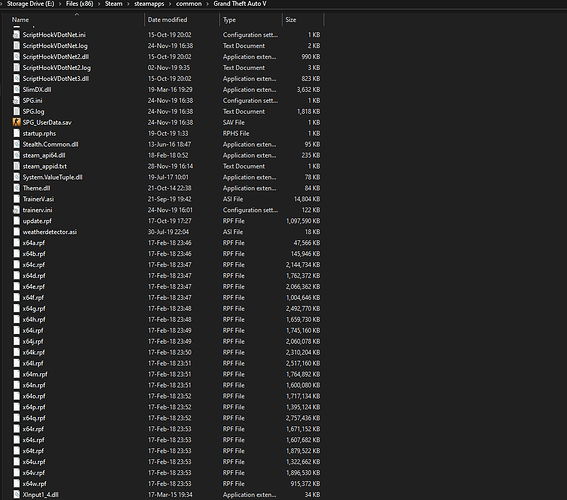Image resolution: width=567 pixels, height=500 pixels.
Task: Navigate to the Steam breadcrumb folder
Action: [x=114, y=4]
